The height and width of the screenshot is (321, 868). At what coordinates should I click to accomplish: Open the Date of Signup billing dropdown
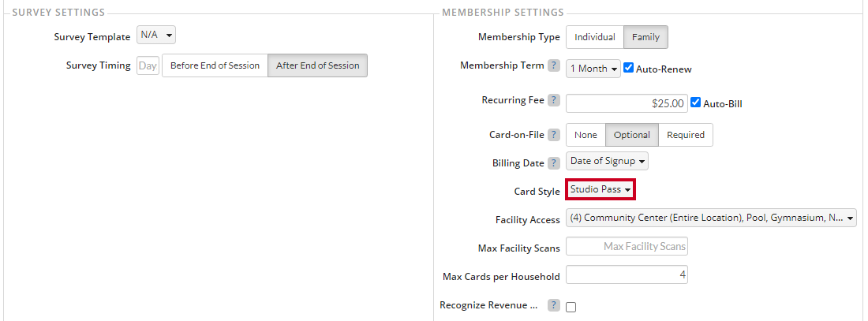tap(608, 161)
